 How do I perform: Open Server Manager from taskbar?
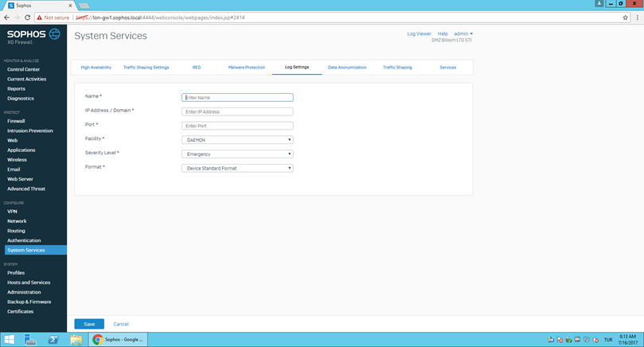pyautogui.click(x=30, y=340)
